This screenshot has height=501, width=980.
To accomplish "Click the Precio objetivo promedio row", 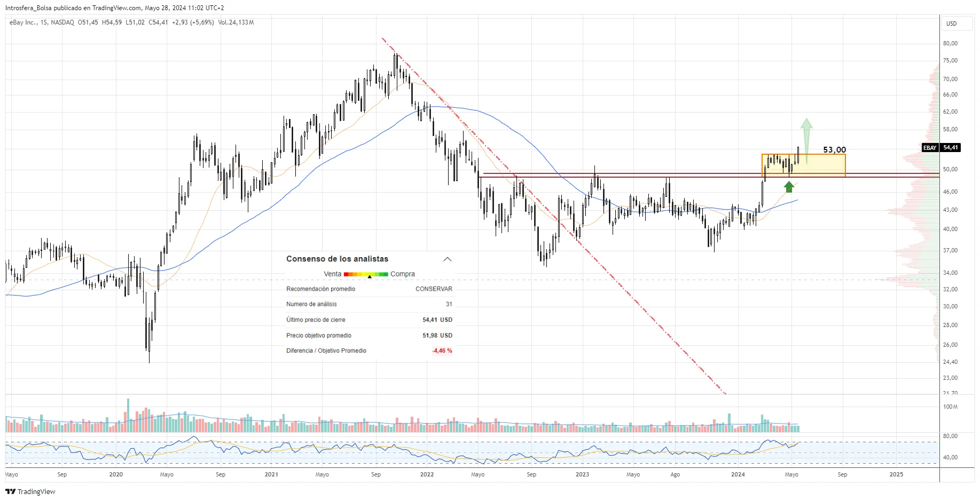I will [369, 336].
